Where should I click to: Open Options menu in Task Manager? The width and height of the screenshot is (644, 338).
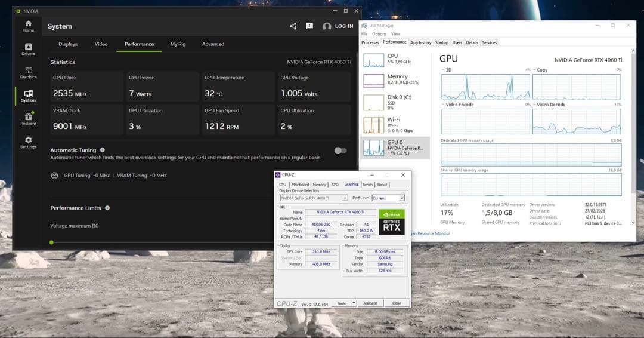tap(379, 34)
